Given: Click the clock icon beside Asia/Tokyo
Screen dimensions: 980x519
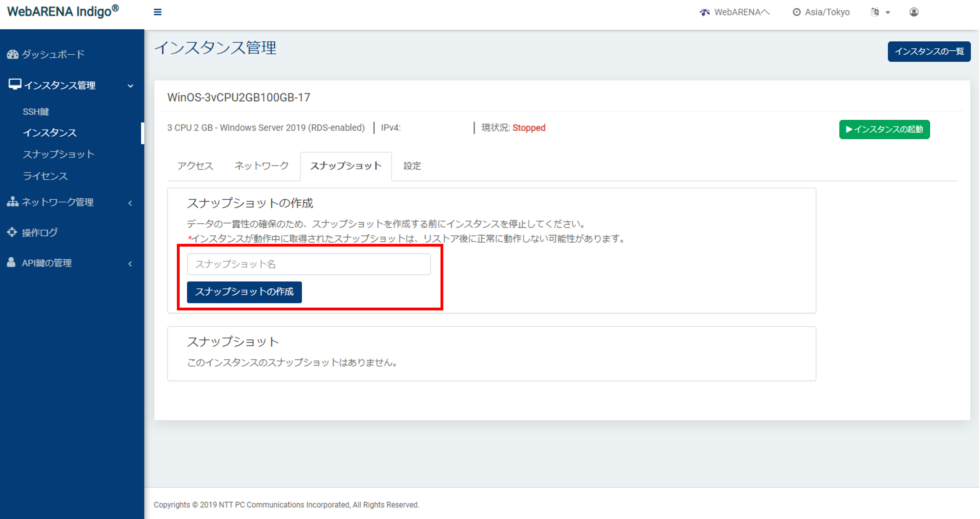Looking at the screenshot, I should coord(796,12).
